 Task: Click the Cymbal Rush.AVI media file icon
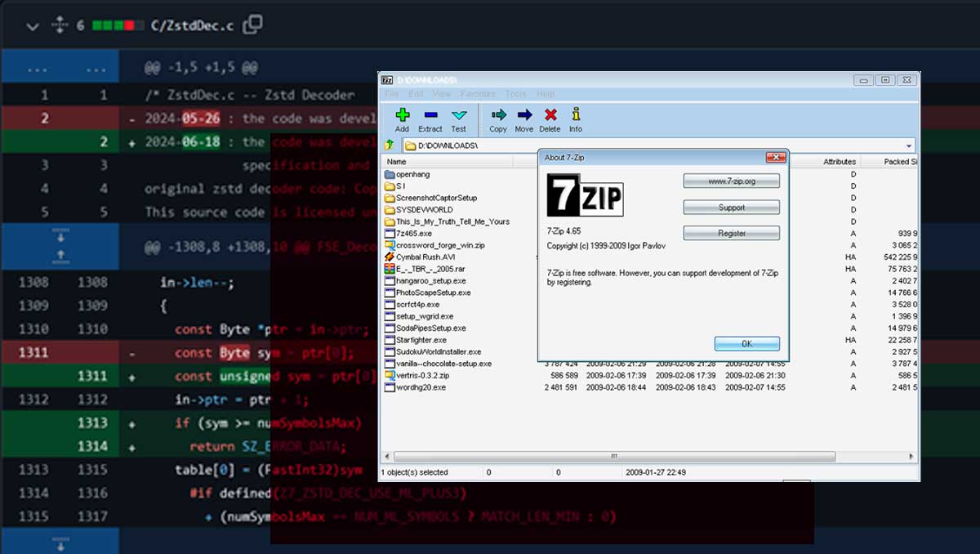tap(390, 257)
